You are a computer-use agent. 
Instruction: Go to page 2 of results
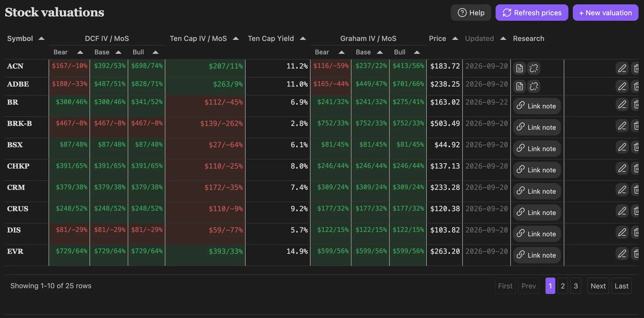coord(563,286)
